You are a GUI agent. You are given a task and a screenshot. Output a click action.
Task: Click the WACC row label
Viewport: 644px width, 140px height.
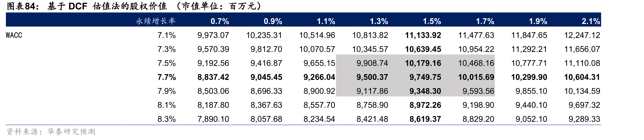coord(14,35)
